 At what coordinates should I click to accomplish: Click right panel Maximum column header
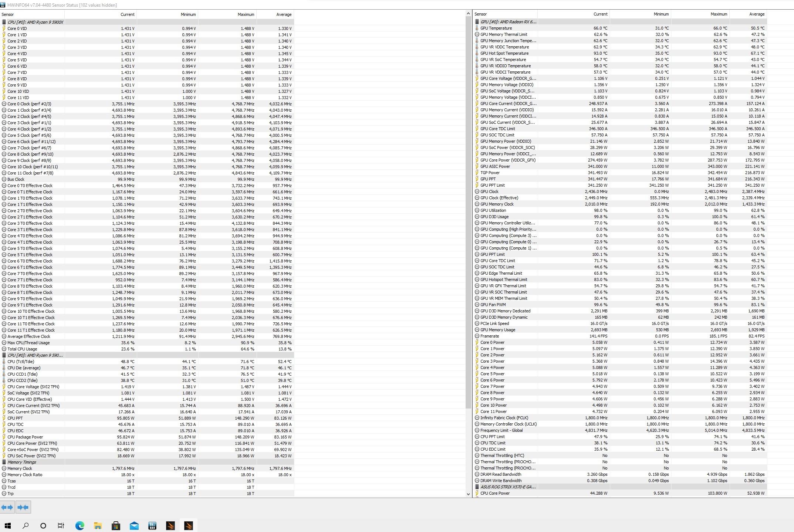700,14
